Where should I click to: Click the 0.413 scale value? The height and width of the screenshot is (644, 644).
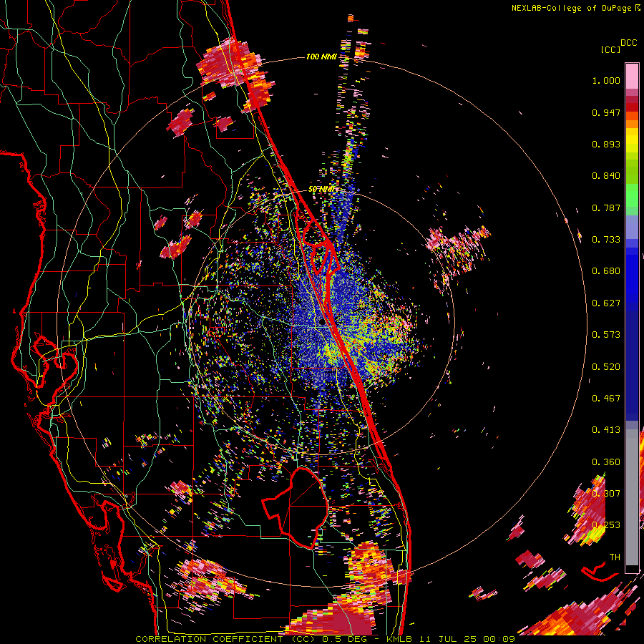tap(606, 430)
